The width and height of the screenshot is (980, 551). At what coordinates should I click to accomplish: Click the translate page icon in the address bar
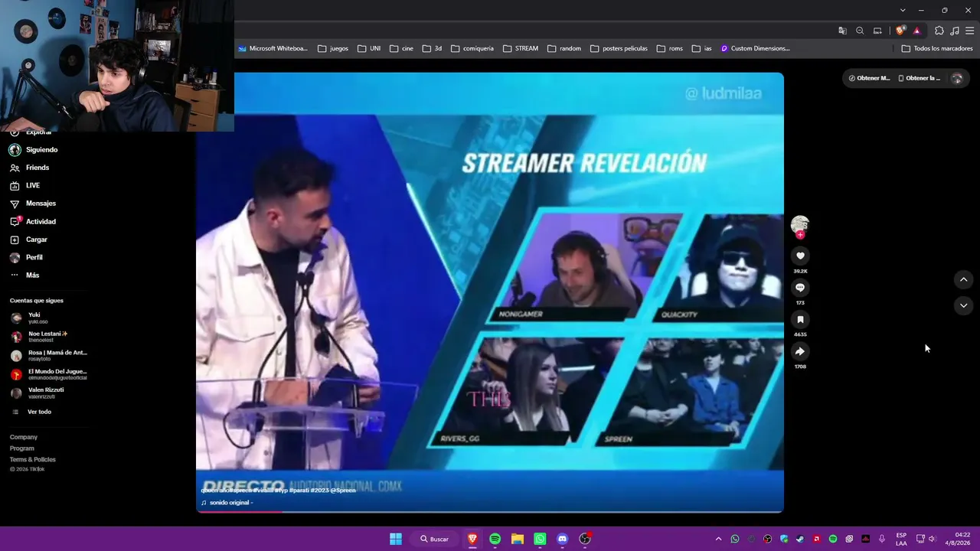pyautogui.click(x=843, y=31)
